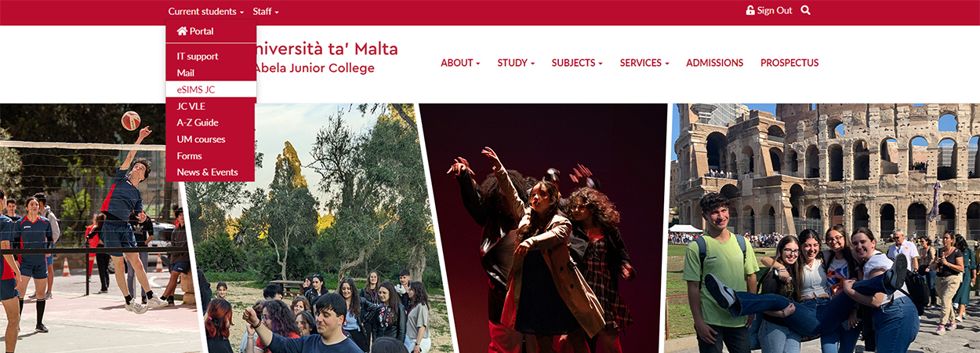Click the Colosseum group photo
Viewport: 980px width, 353px height.
(823, 228)
